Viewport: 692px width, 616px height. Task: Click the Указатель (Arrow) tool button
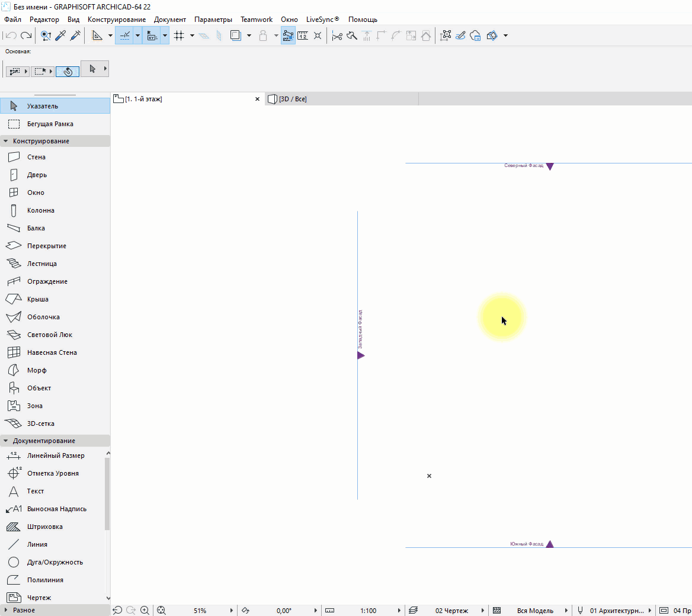(42, 106)
